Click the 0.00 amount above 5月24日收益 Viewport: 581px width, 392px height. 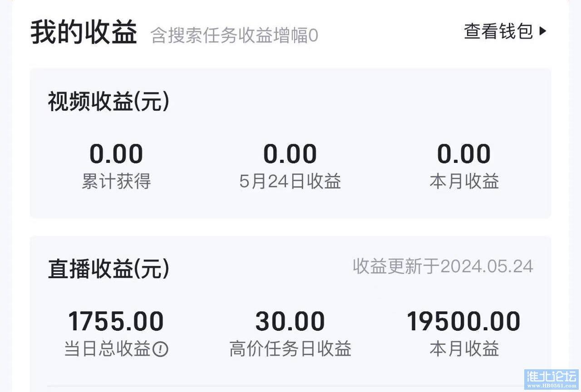click(x=290, y=154)
